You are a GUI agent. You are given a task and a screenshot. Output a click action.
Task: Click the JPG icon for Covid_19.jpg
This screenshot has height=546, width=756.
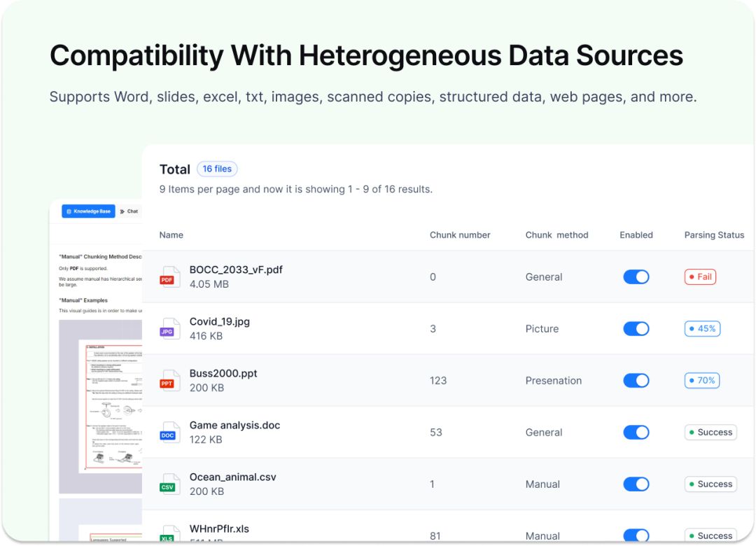[169, 329]
